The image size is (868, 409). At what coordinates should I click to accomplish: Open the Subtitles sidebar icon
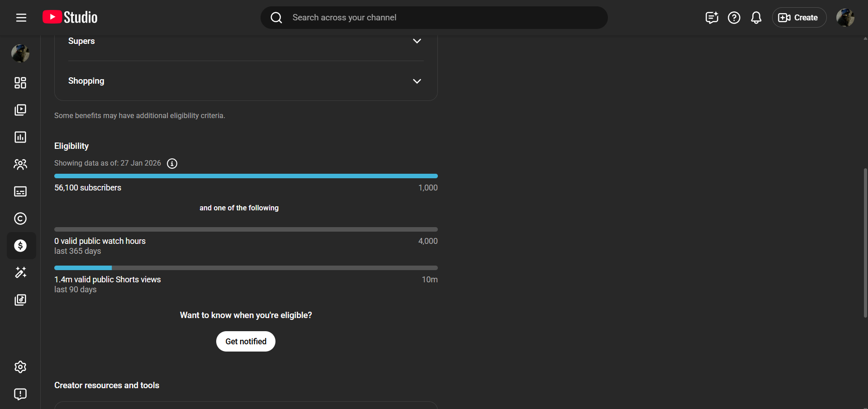click(20, 191)
